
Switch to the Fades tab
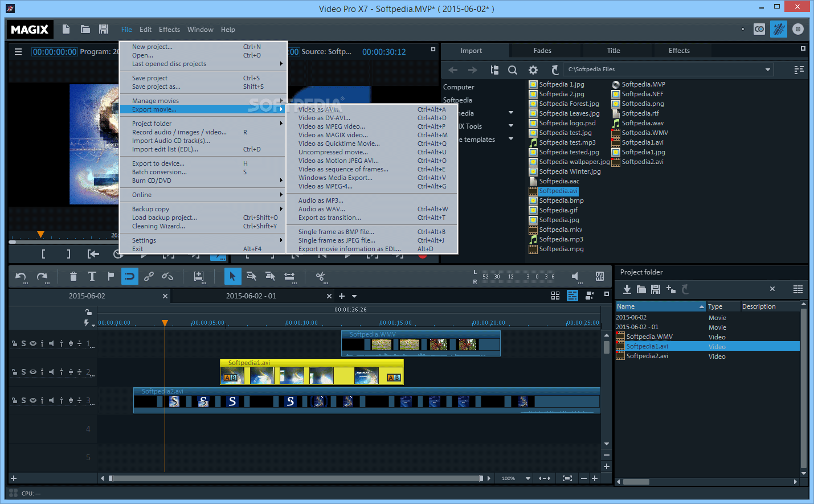pos(542,51)
